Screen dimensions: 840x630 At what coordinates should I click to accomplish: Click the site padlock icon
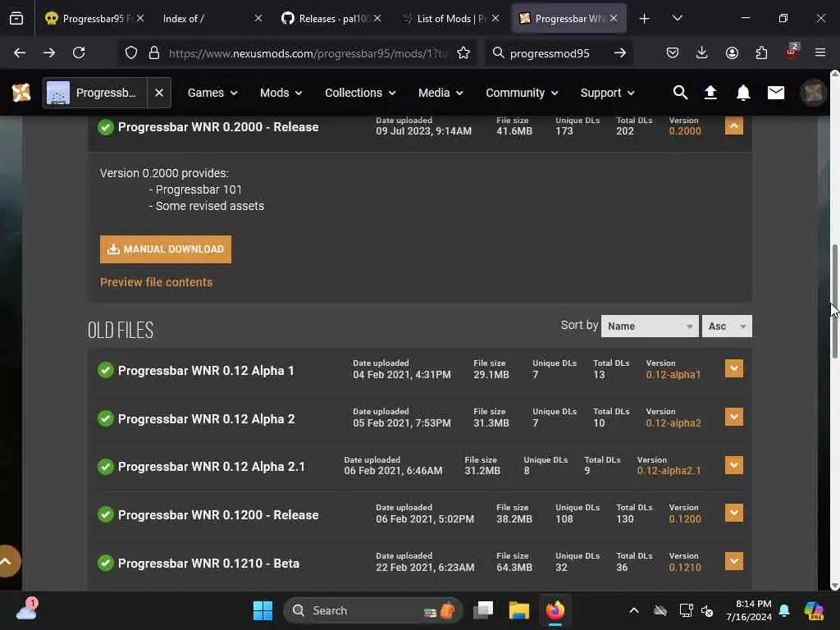(154, 52)
